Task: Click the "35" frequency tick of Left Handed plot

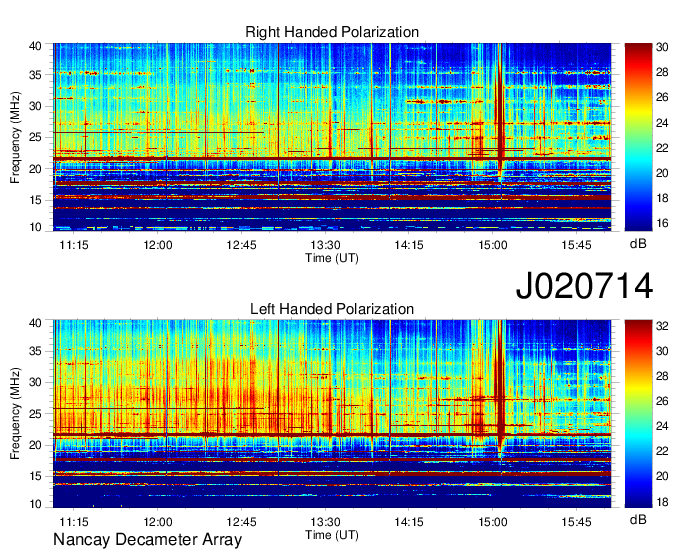Action: (35, 351)
